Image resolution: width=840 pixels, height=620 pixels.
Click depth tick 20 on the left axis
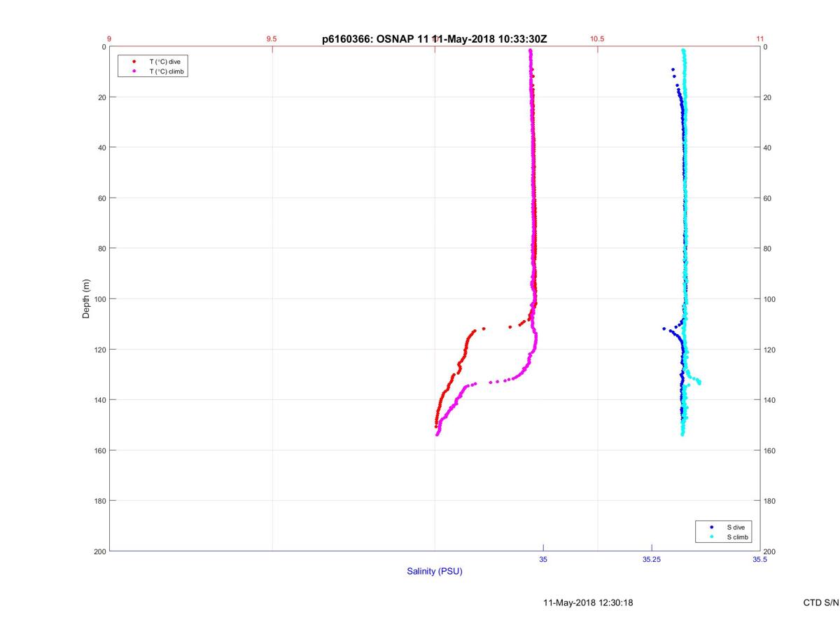click(101, 97)
